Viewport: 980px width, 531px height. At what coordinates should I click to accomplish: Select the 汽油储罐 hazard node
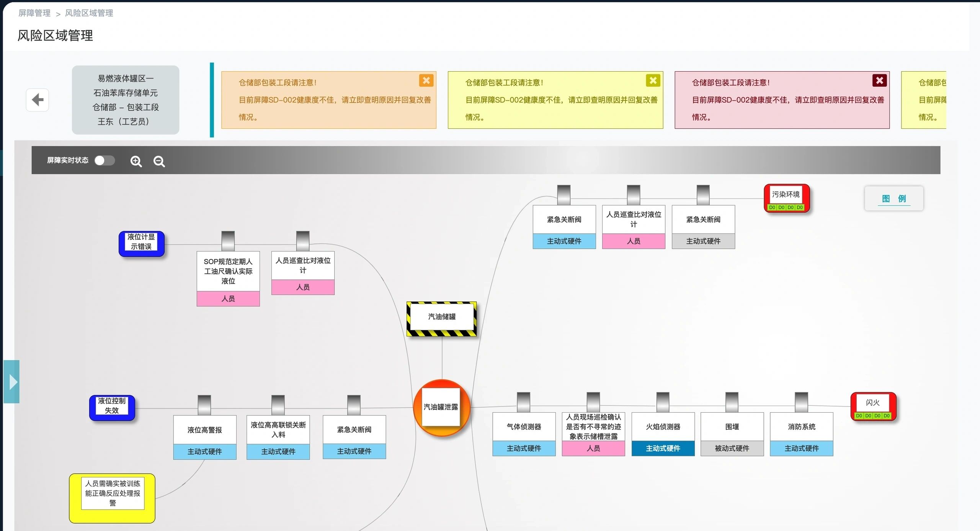(x=442, y=319)
